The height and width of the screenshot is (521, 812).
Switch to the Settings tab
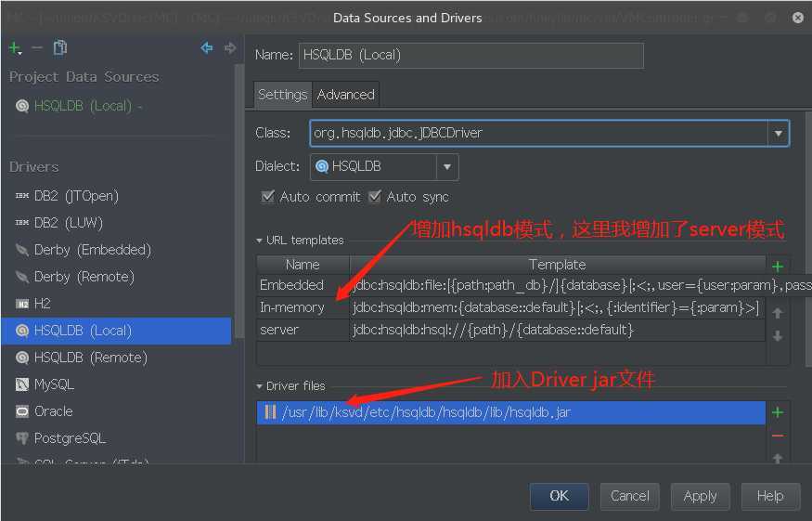tap(283, 95)
